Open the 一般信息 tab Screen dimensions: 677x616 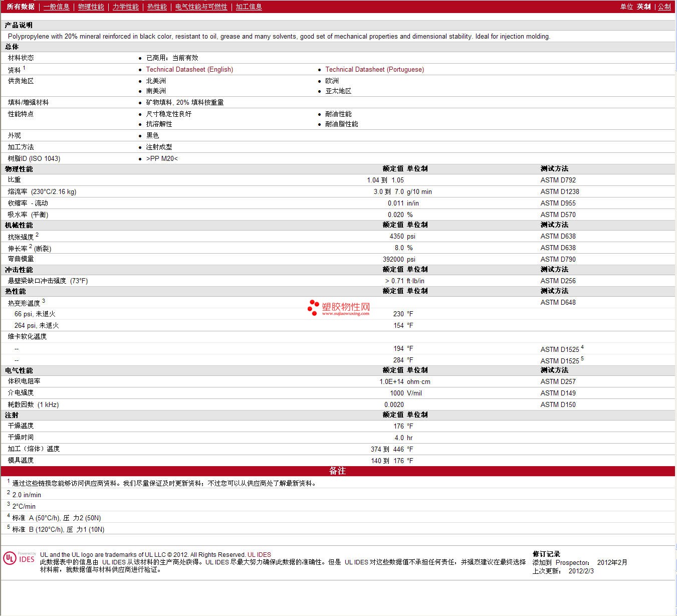pyautogui.click(x=56, y=7)
